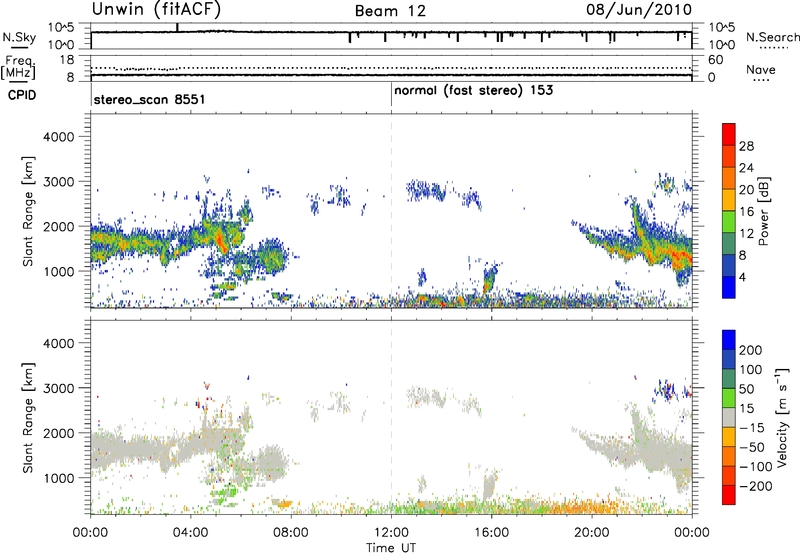Click the '4' tick on the power scale
The image size is (800, 554).
pyautogui.click(x=742, y=277)
